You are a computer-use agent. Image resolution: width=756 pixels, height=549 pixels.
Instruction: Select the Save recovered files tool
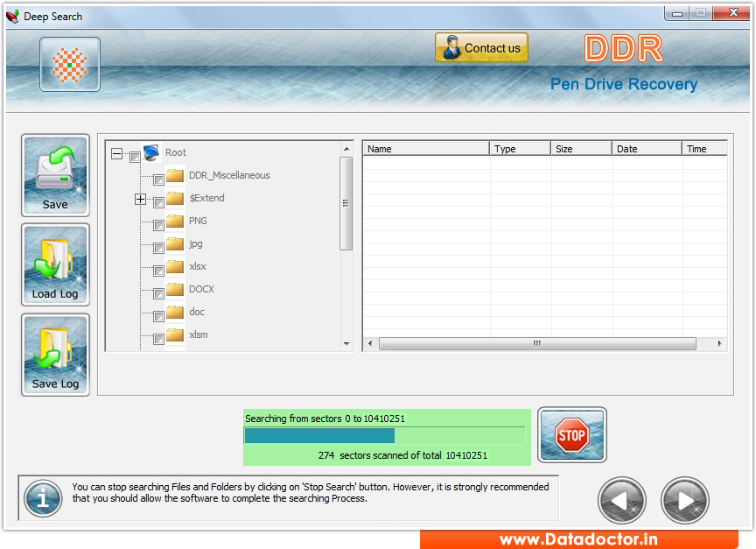click(x=55, y=175)
